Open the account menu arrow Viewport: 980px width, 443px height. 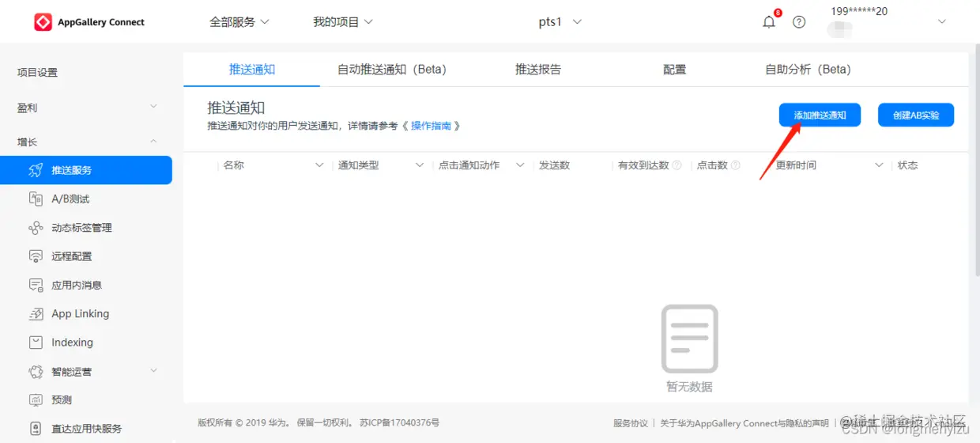[941, 22]
